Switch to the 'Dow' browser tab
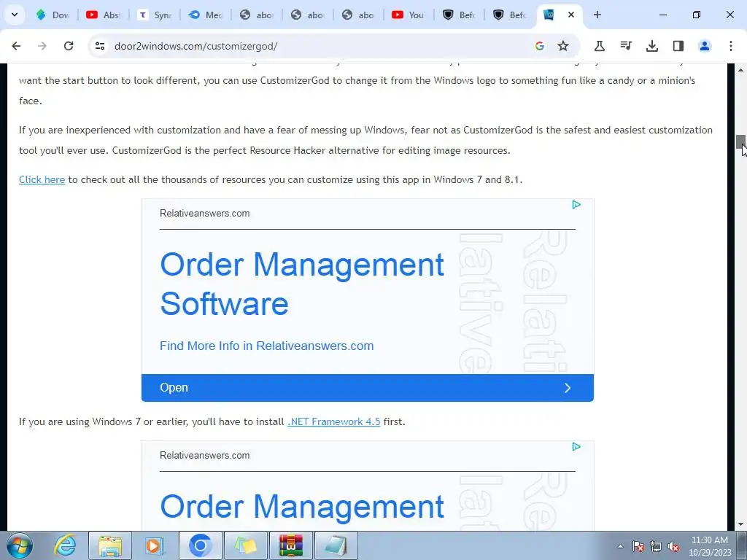Screen dimensions: 747x560 (x=53, y=15)
